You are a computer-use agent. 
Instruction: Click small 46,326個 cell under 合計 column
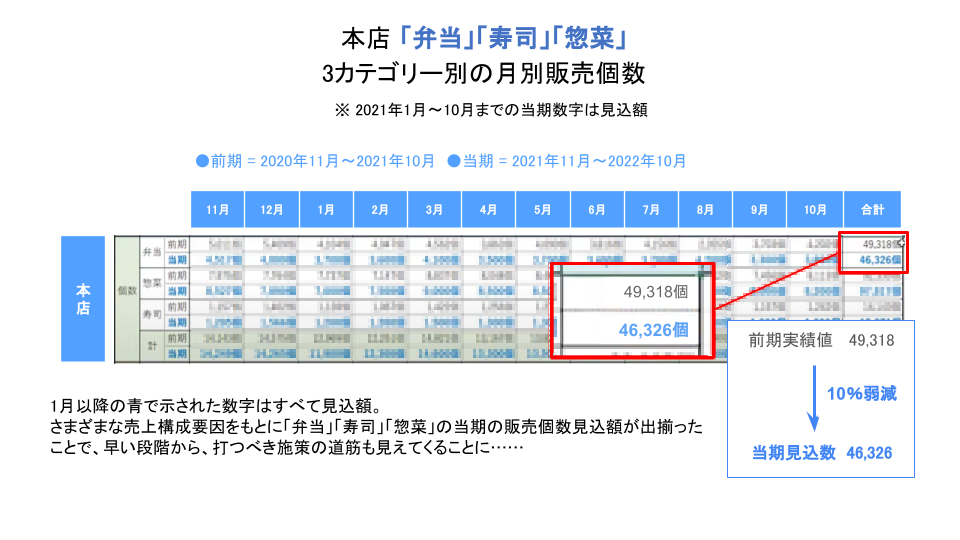(880, 260)
